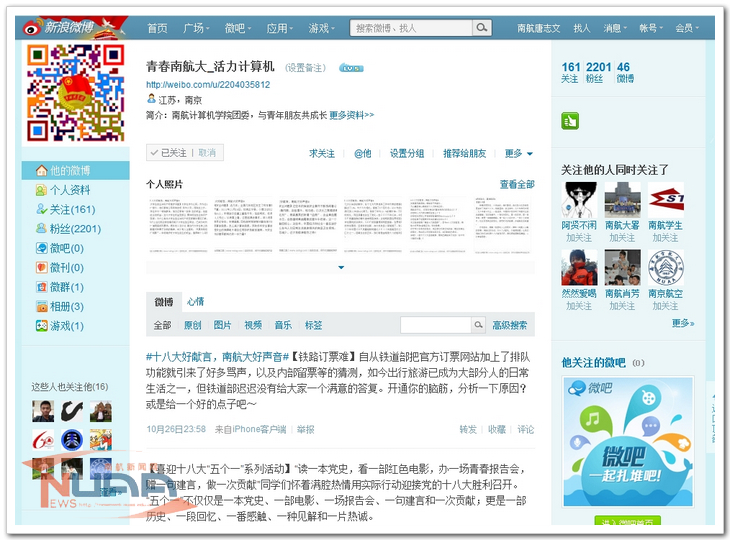The width and height of the screenshot is (730, 540).
Task: Click the 他的微博 home icon in sidebar
Action: click(41, 170)
